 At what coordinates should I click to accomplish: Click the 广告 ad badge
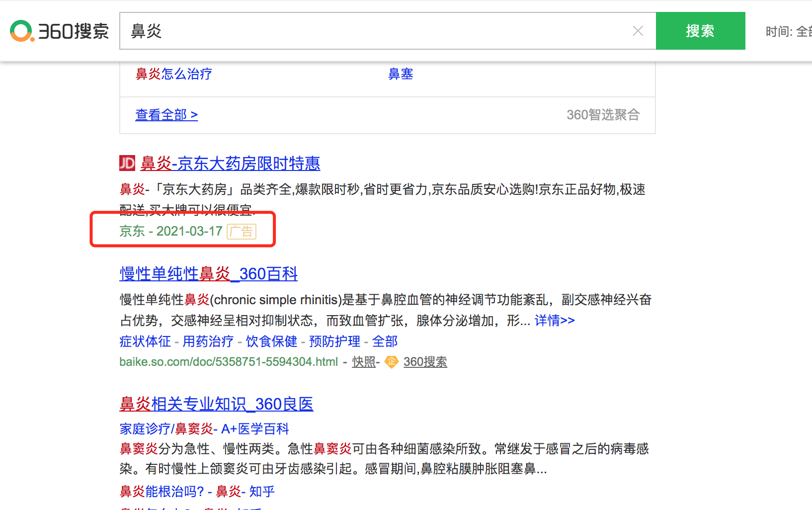click(x=242, y=232)
